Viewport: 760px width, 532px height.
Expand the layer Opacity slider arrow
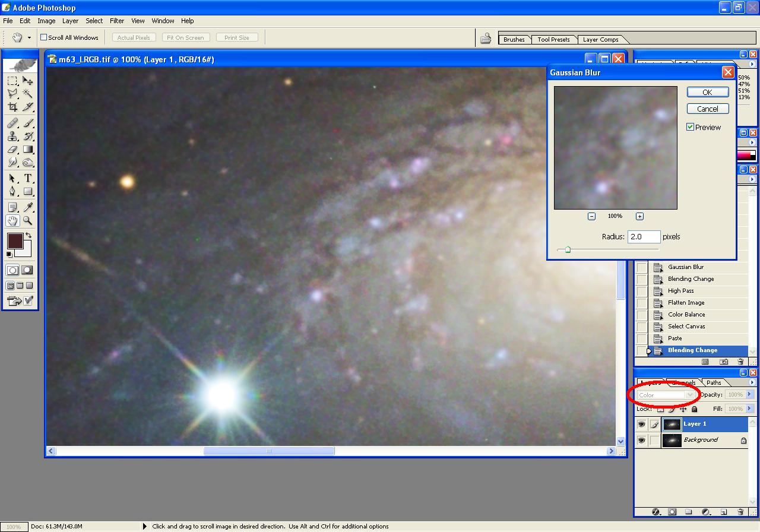(749, 394)
